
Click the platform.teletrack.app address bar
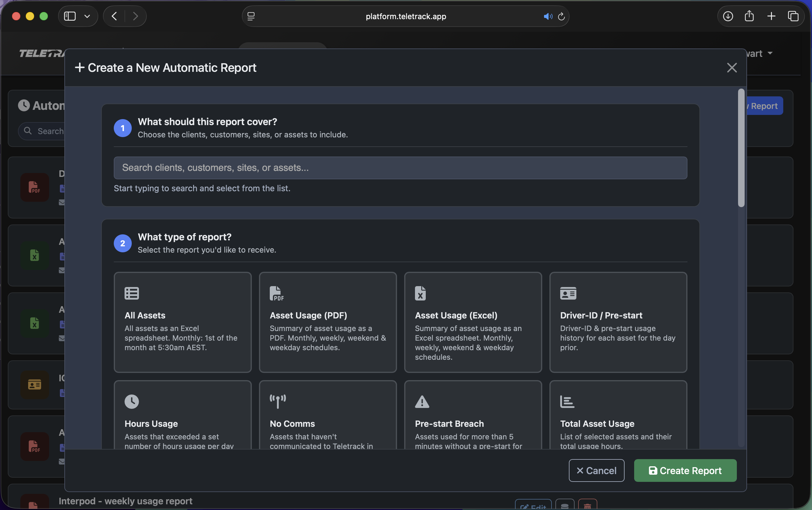pos(406,16)
